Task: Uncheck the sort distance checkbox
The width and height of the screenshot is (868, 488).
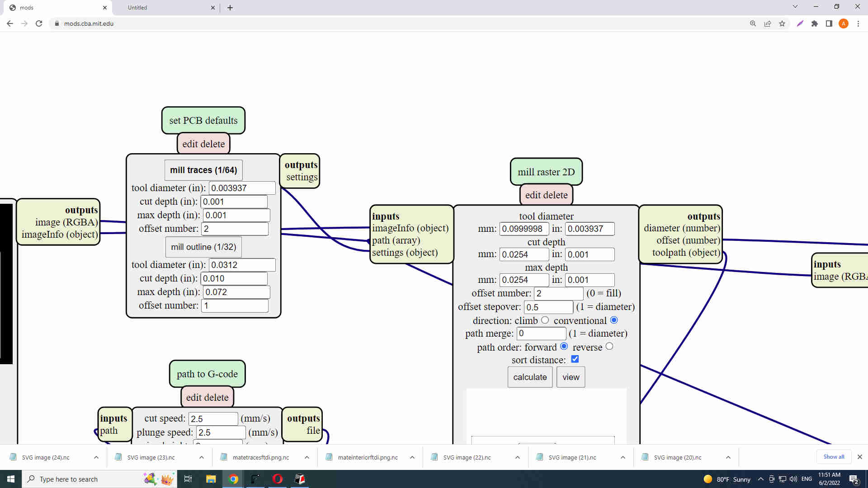Action: tap(575, 359)
